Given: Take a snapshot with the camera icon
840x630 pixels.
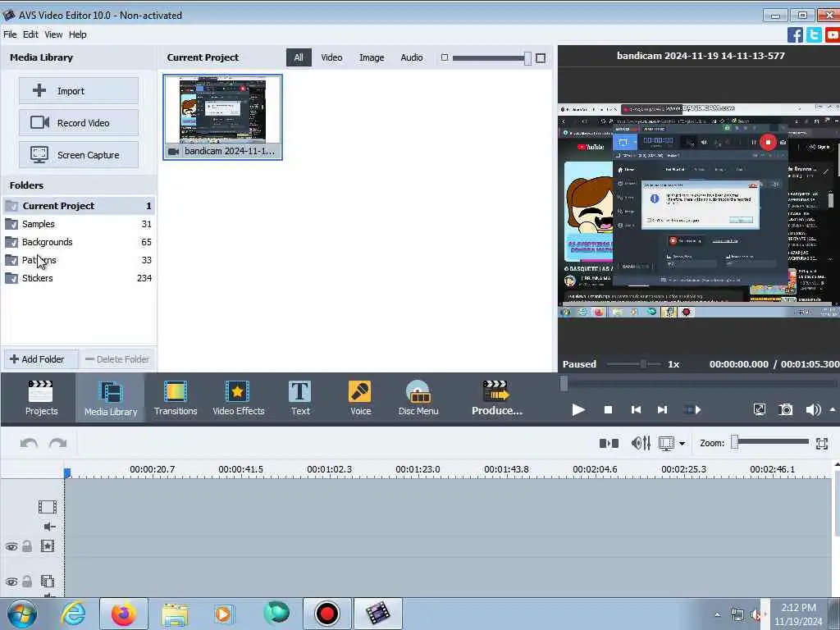Looking at the screenshot, I should 785,410.
